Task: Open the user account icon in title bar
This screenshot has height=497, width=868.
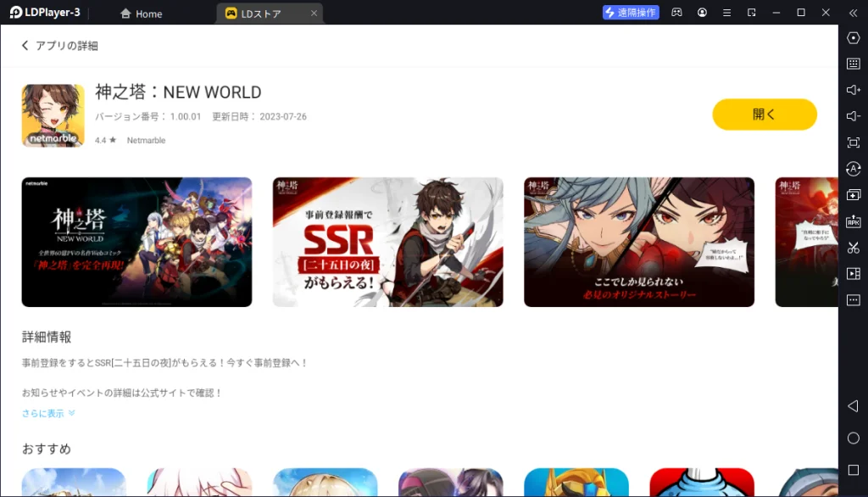Action: [x=702, y=12]
